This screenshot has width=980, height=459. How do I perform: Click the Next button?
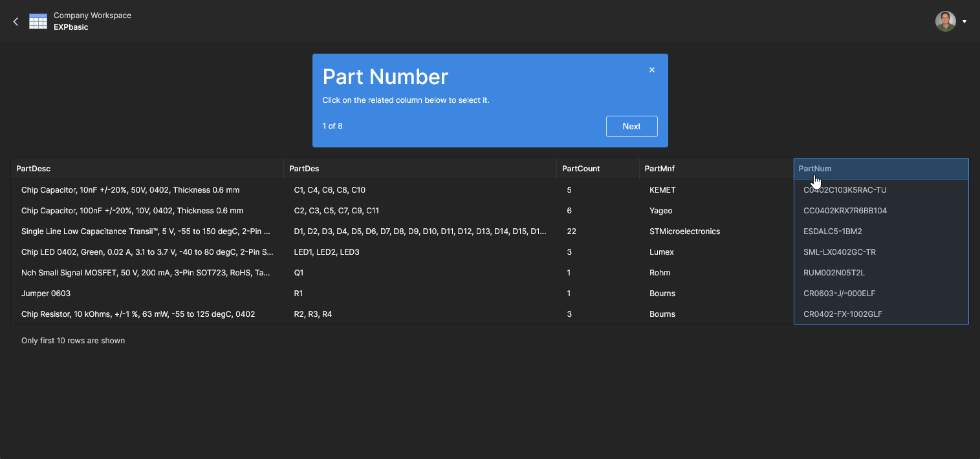[x=631, y=126]
